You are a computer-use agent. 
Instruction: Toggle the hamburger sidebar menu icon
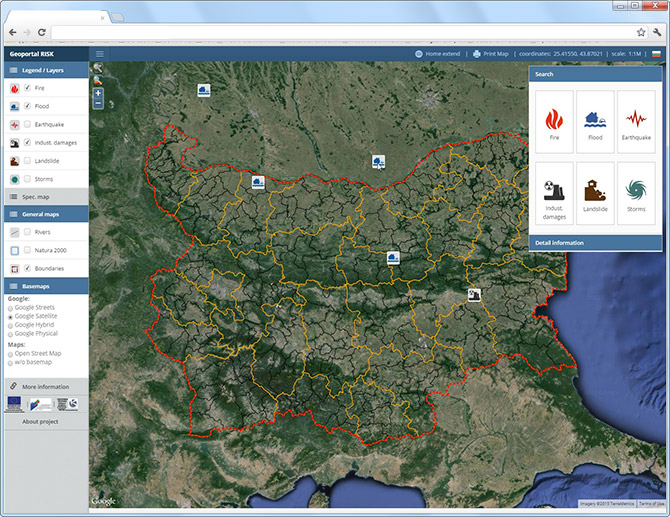coord(100,54)
